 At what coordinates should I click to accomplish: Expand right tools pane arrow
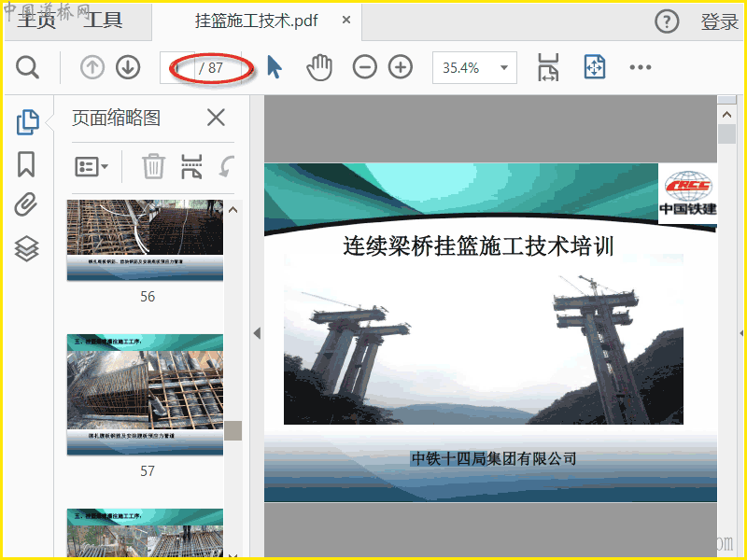coord(742,333)
